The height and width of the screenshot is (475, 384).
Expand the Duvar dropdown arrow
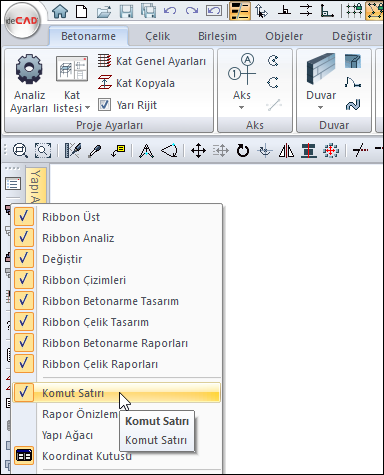pos(320,108)
